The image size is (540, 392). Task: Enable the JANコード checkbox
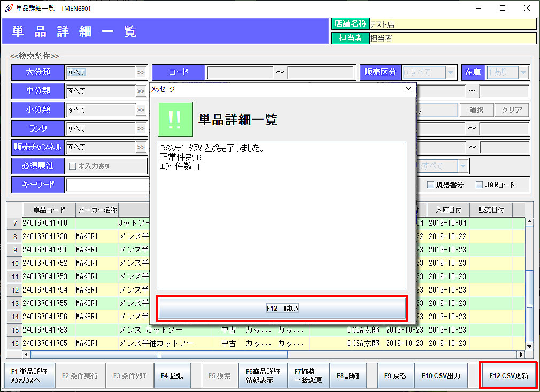pyautogui.click(x=479, y=185)
